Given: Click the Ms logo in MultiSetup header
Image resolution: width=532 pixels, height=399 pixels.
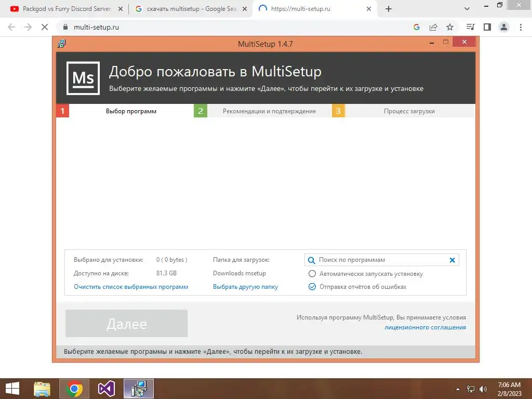Looking at the screenshot, I should click(83, 78).
